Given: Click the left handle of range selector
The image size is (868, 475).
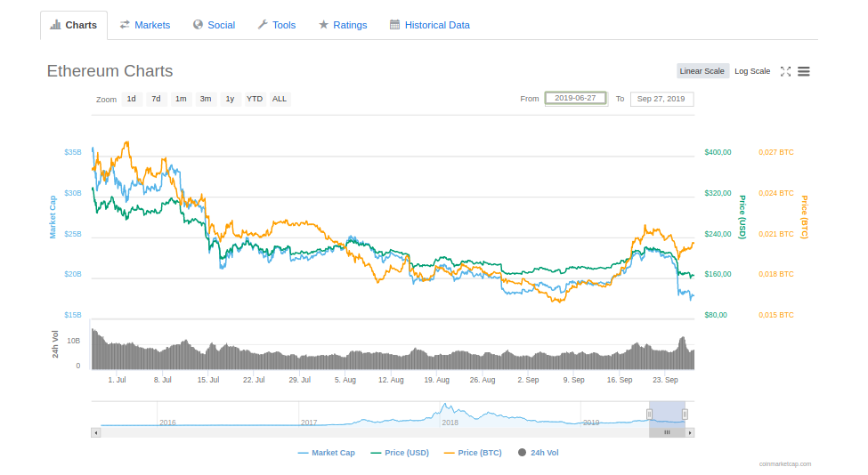Looking at the screenshot, I should (x=649, y=415).
